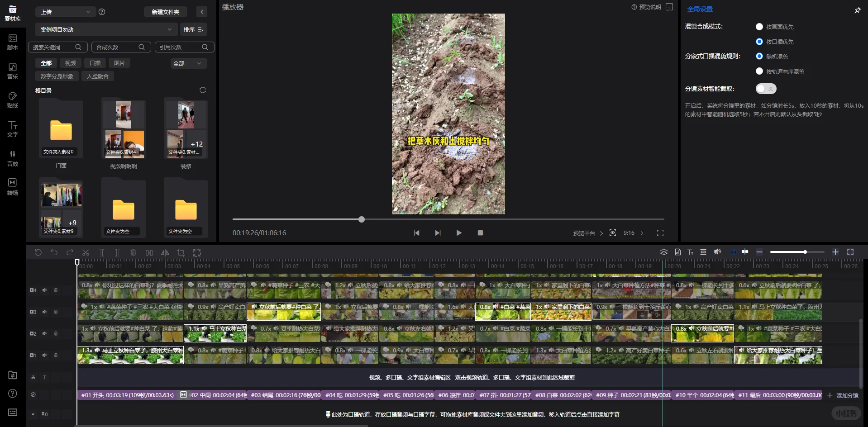Click the 新建文件夹 button
Viewport: 868px width, 427px height.
point(166,12)
